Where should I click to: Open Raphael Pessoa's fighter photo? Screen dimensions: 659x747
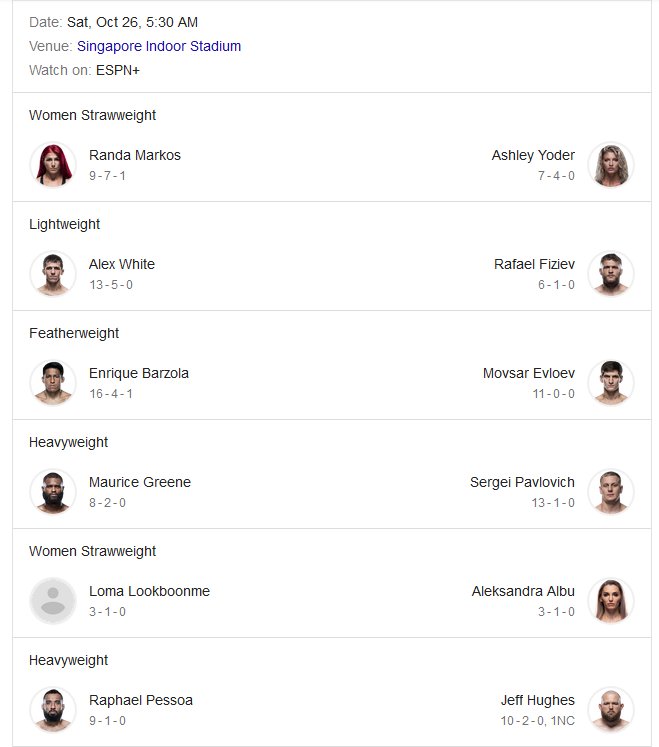point(53,710)
